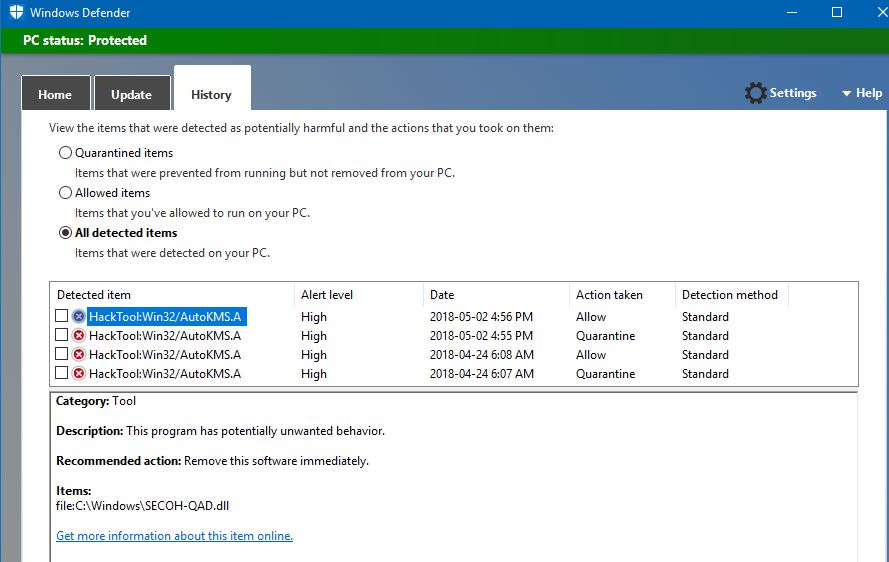
Task: Select the HackTool entry dated 2018-04-24 6:08 AM
Action: (164, 354)
